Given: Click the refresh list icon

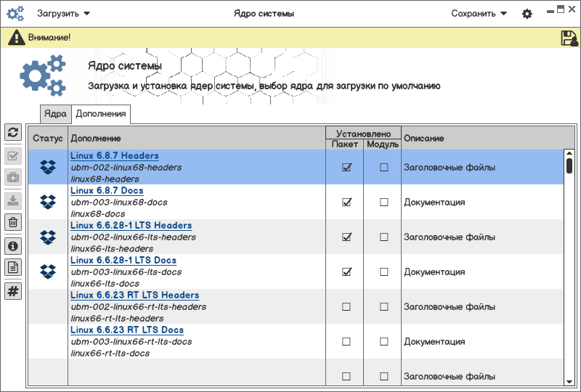Looking at the screenshot, I should pos(13,132).
